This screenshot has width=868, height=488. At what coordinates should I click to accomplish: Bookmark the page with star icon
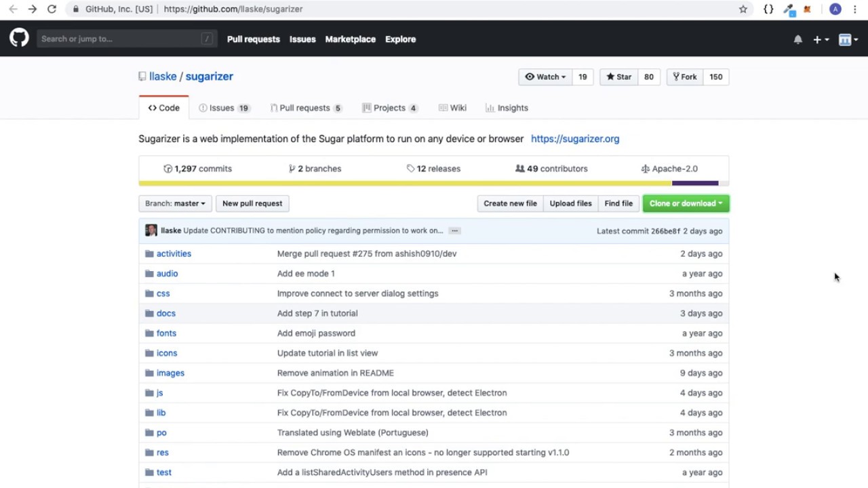point(743,9)
